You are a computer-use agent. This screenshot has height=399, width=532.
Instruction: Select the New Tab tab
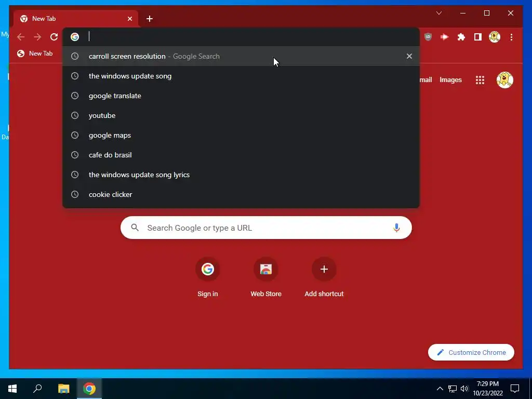tap(76, 19)
